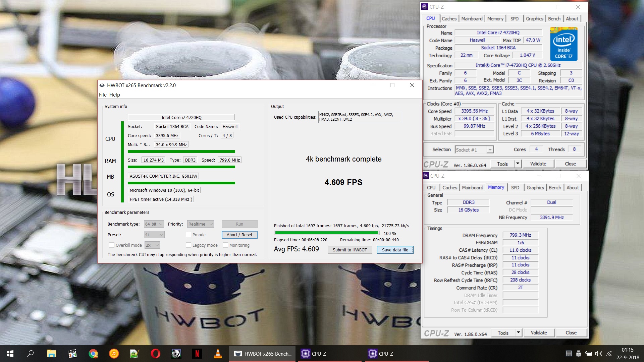Image resolution: width=644 pixels, height=362 pixels.
Task: Open the USB device tray icon
Action: point(579,354)
